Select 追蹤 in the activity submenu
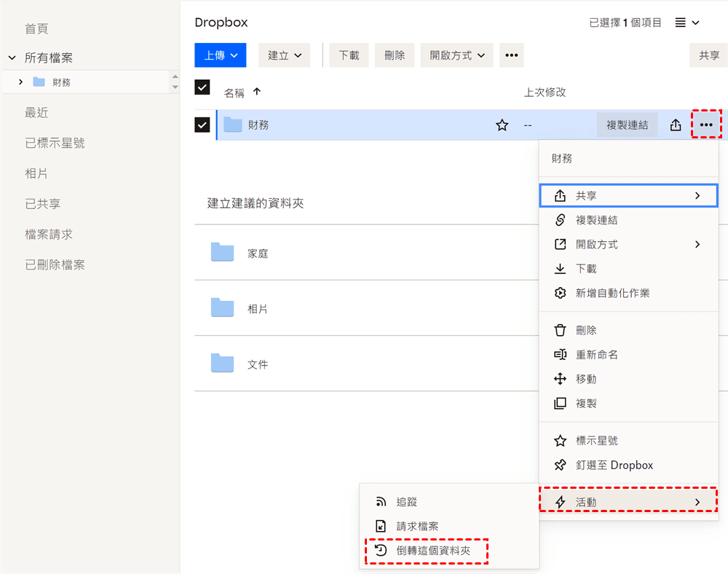 (x=449, y=502)
